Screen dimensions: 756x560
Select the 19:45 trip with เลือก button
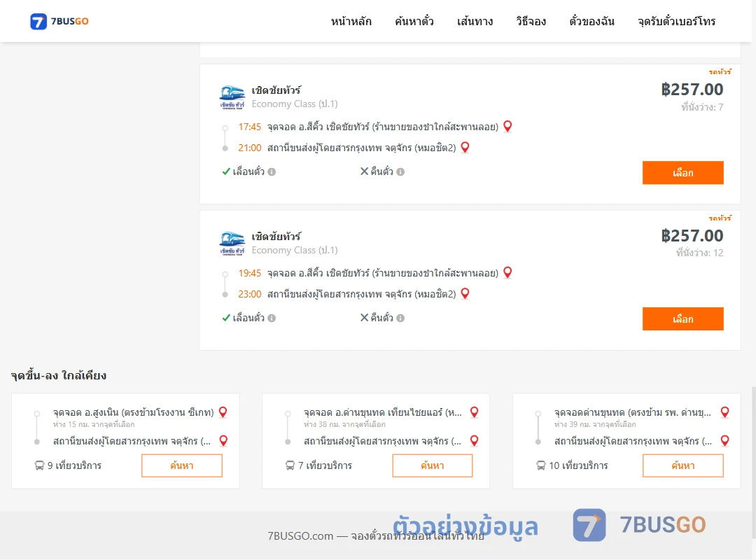pos(682,318)
